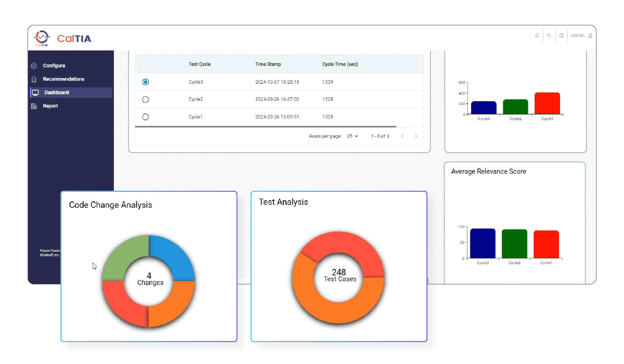Open the help question mark icon

[562, 35]
